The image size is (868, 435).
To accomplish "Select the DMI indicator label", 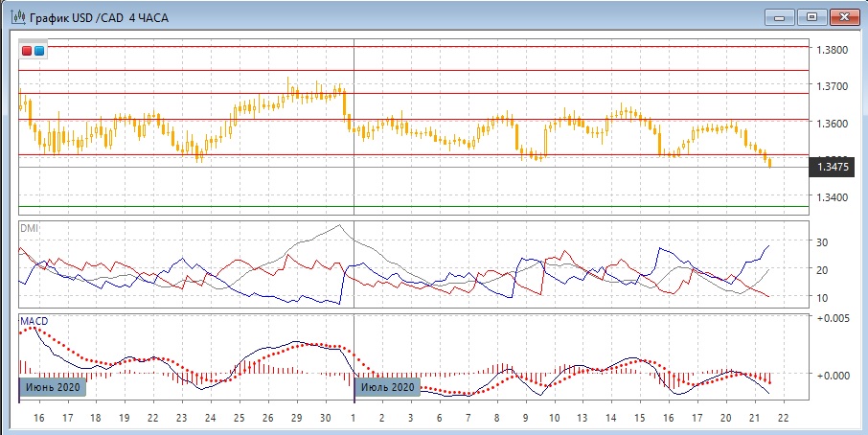I will tap(29, 227).
